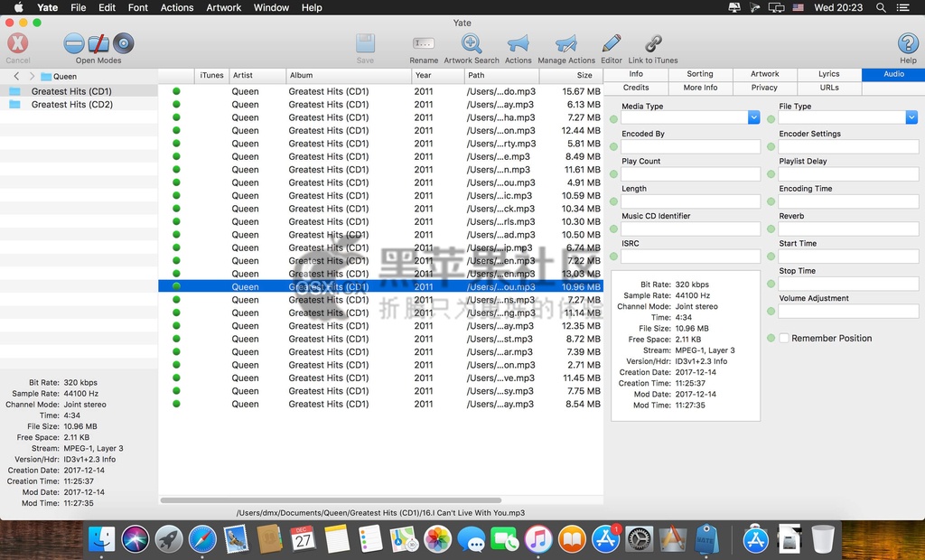Open the Calendar app in the Dock
The width and height of the screenshot is (925, 560).
click(x=304, y=538)
